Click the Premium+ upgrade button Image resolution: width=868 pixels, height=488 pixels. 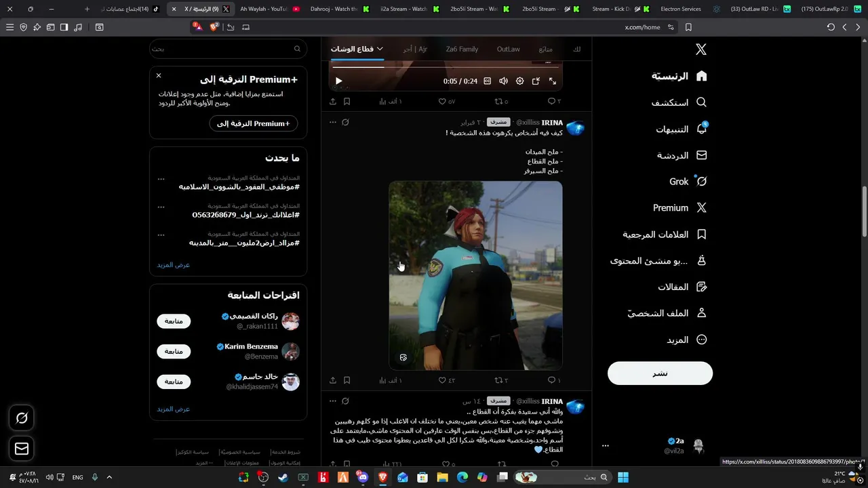[x=253, y=123]
